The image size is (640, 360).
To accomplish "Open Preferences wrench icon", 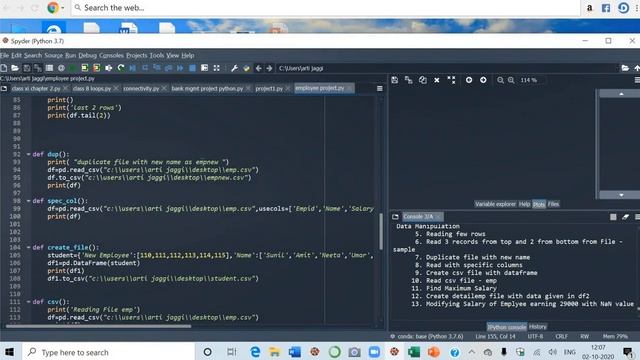I will coord(234,68).
